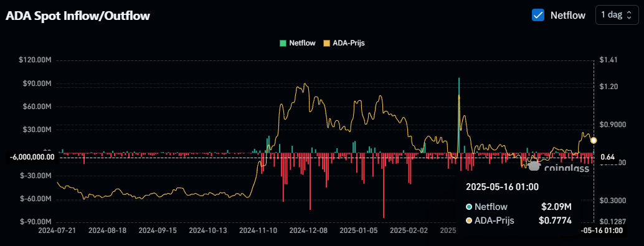This screenshot has width=644, height=246.
Task: Click the price marker dot at chart end
Action: click(594, 141)
